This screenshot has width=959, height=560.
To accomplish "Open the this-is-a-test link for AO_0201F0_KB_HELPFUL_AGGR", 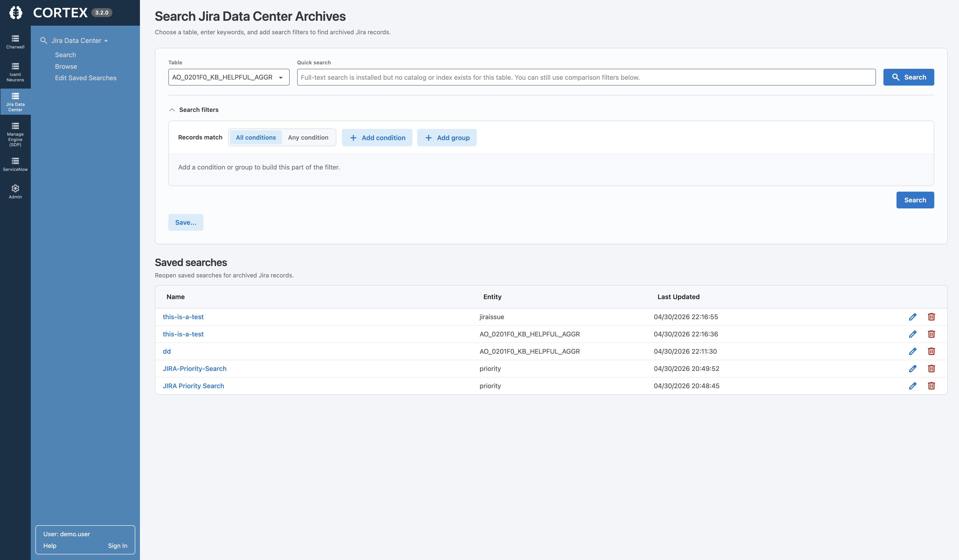I will [x=183, y=334].
